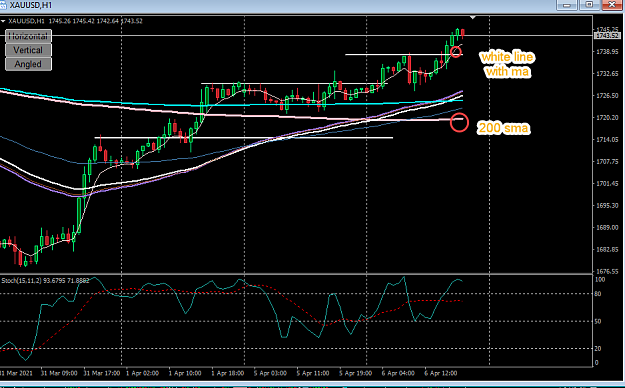Click the small arrow before the XAUUSD,H1 OHLC label
625x388 pixels.
tap(3, 21)
